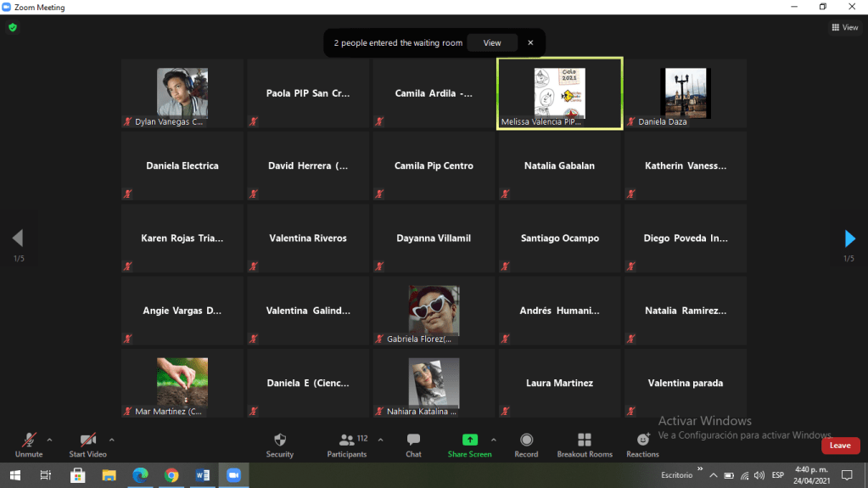The height and width of the screenshot is (488, 868).
Task: Click View in waiting room notification
Action: [x=492, y=42]
